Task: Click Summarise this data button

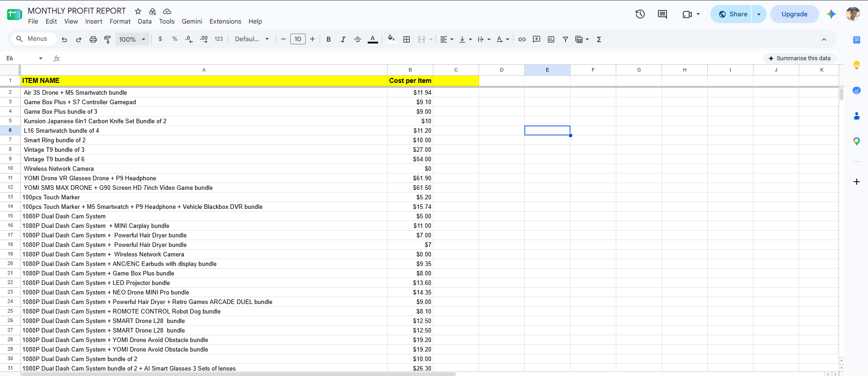Action: click(800, 58)
